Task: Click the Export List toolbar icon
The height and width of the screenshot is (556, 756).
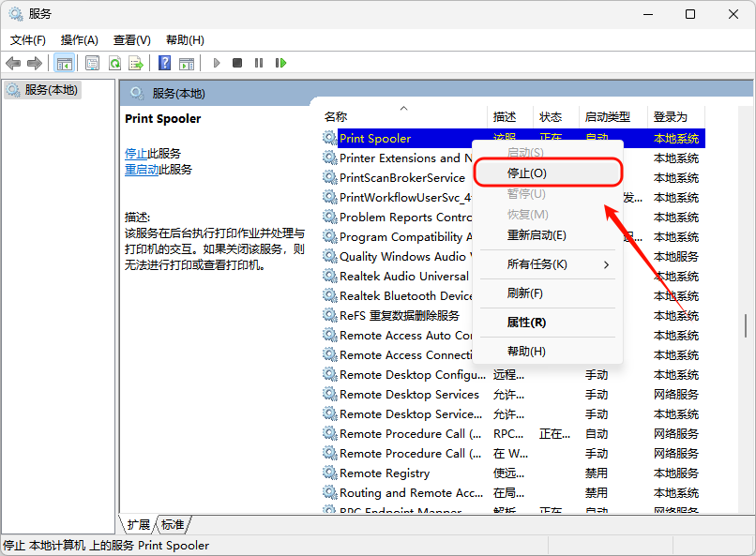Action: (136, 63)
